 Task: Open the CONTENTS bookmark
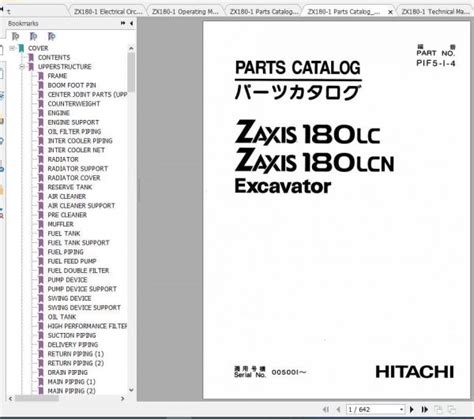(x=54, y=58)
